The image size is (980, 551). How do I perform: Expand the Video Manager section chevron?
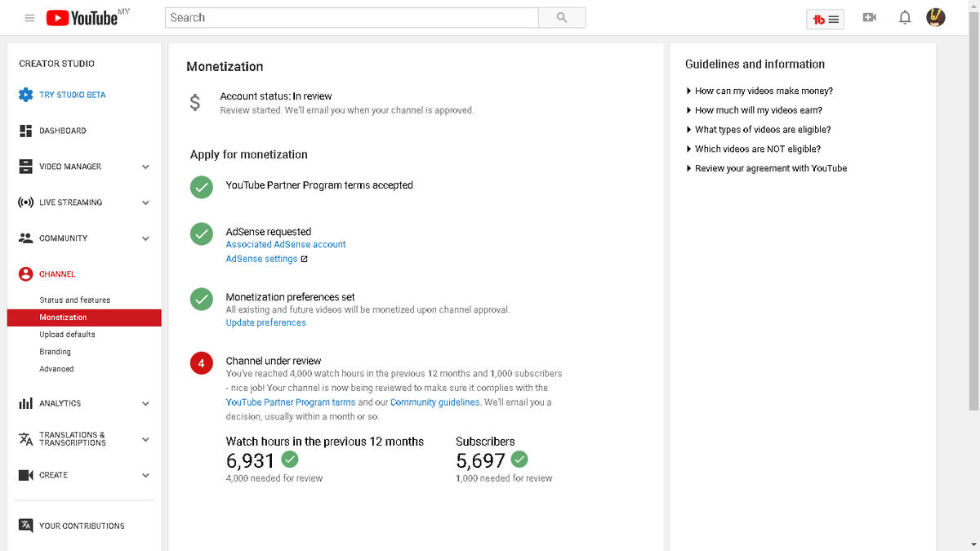(x=145, y=167)
